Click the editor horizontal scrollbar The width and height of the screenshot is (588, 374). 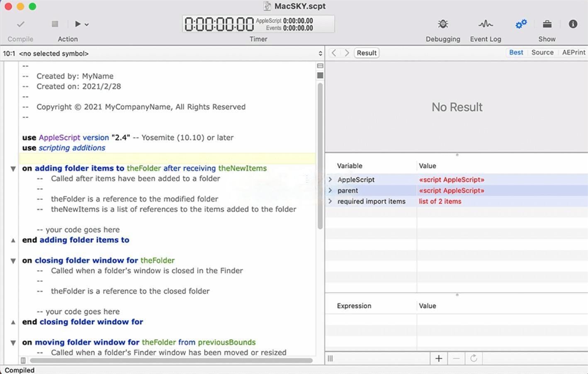pyautogui.click(x=171, y=360)
